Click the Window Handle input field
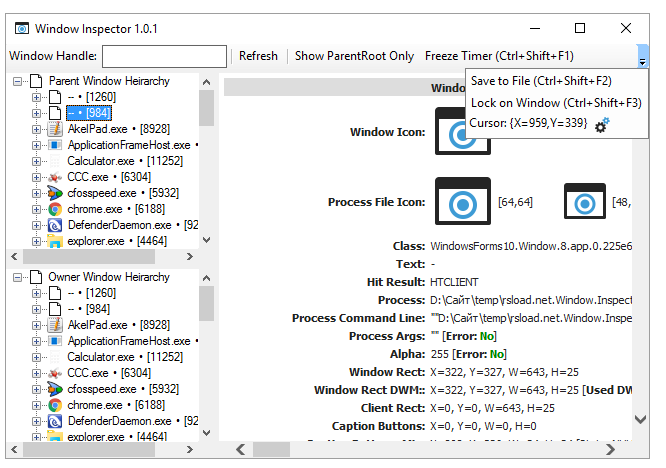Image resolution: width=666 pixels, height=468 pixels. click(164, 56)
